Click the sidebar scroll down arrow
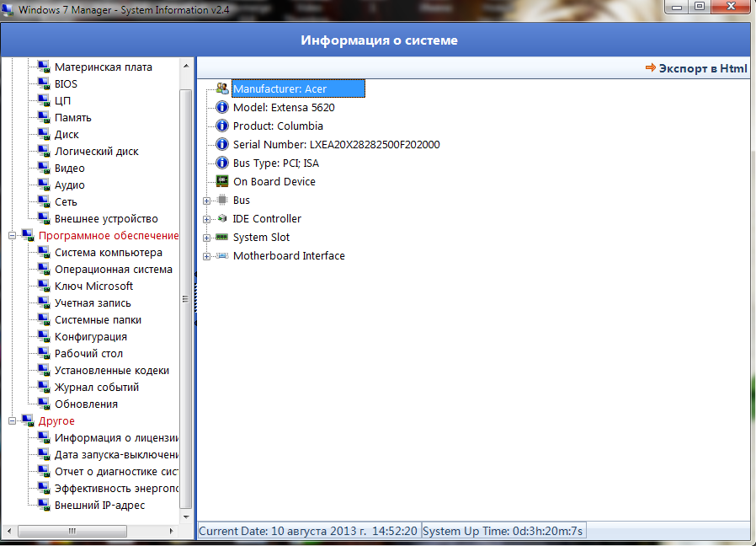The image size is (756, 546). point(186,517)
